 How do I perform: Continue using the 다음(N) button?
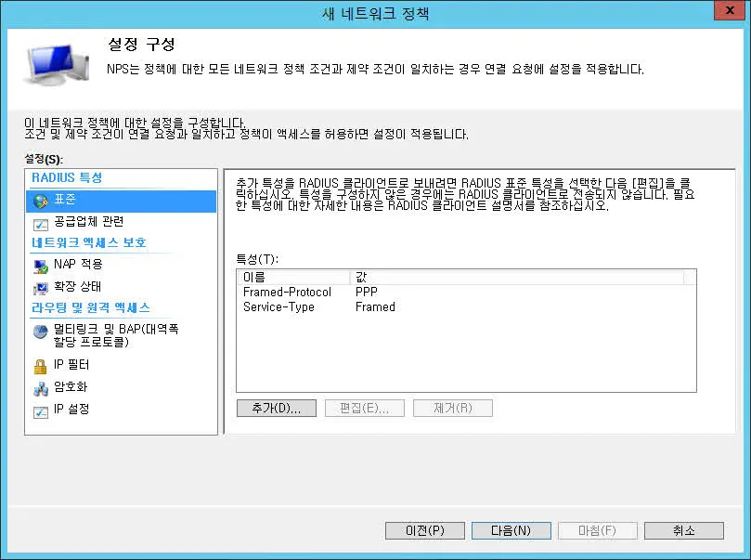point(511,530)
